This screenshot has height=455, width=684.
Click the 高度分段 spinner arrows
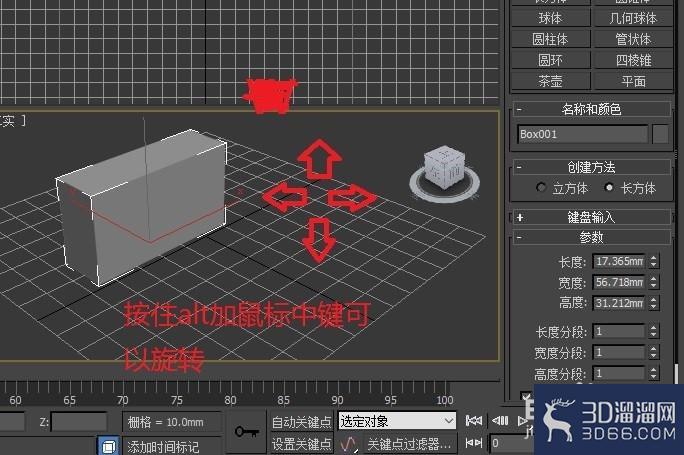click(653, 373)
